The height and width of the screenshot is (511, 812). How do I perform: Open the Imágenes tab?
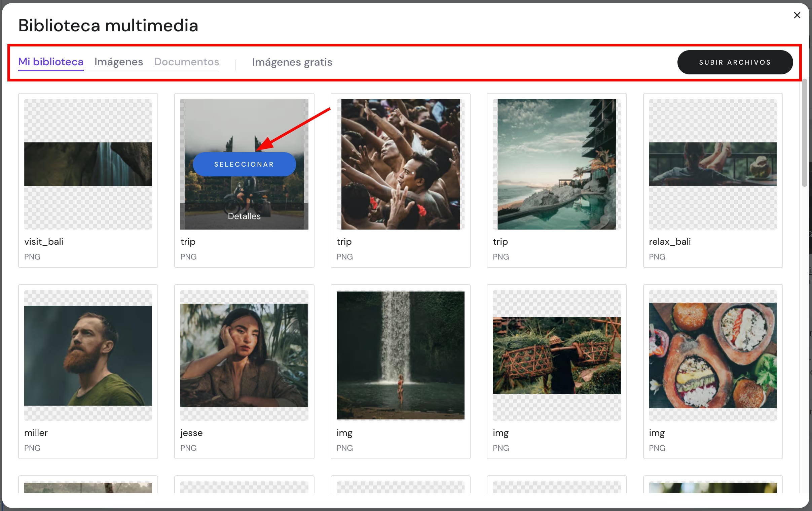pyautogui.click(x=118, y=62)
